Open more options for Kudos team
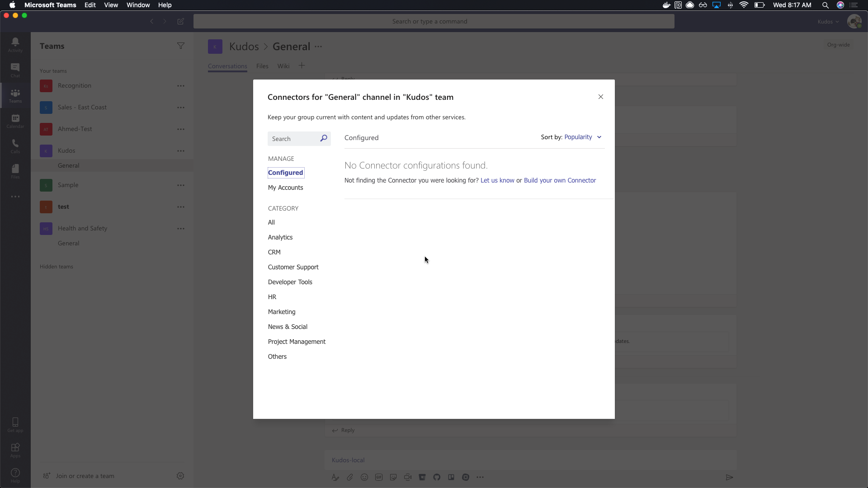This screenshot has width=868, height=488. [181, 150]
